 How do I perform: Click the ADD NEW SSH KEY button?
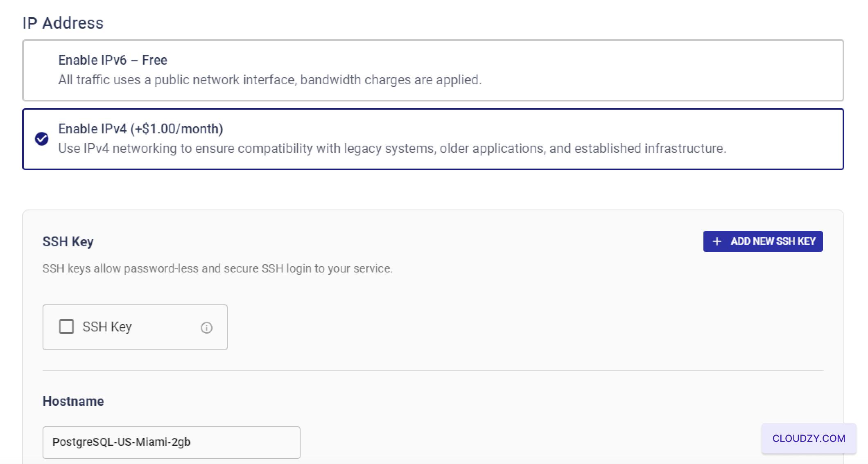tap(763, 241)
